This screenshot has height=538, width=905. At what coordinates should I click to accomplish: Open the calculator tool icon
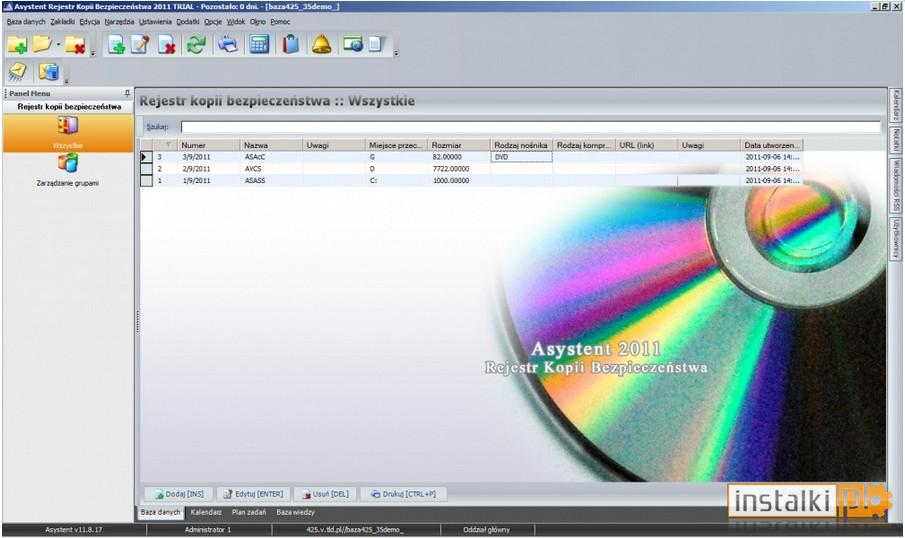coord(259,44)
